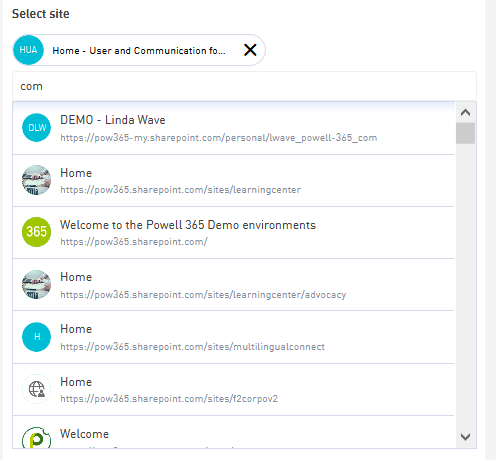Select the Welcome site at list bottom

(233, 432)
